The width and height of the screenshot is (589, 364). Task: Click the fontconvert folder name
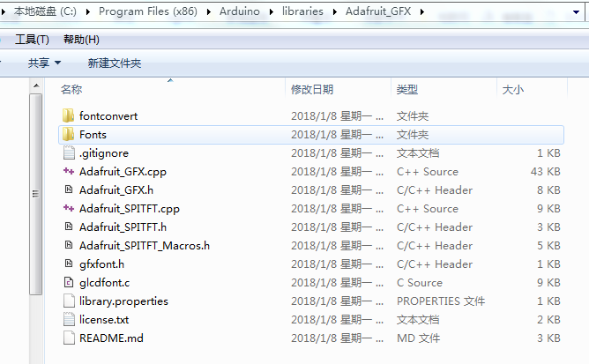(x=108, y=116)
